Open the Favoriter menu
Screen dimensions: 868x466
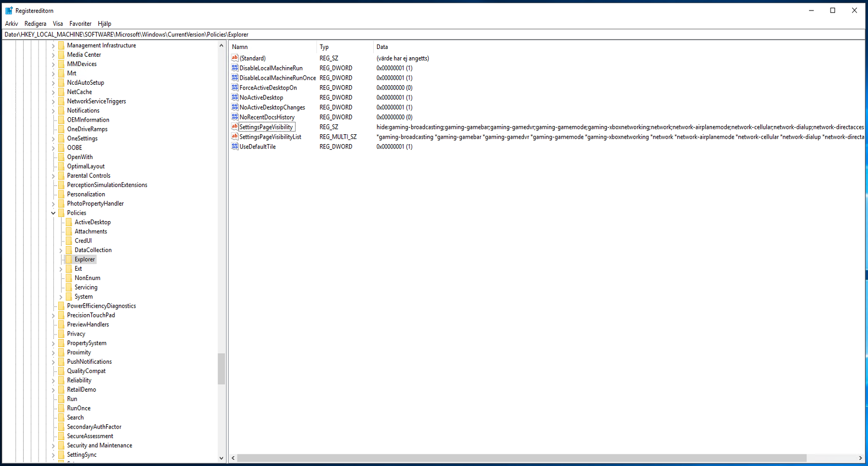tap(80, 24)
